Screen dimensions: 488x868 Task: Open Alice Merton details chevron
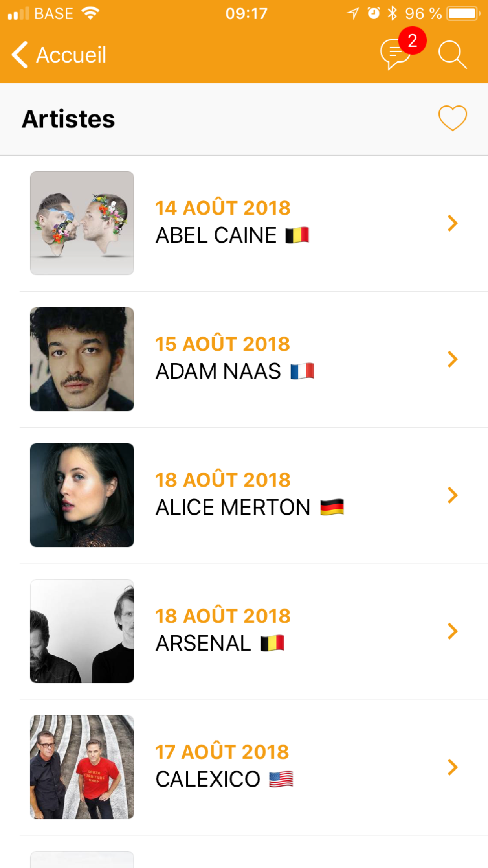pyautogui.click(x=452, y=495)
